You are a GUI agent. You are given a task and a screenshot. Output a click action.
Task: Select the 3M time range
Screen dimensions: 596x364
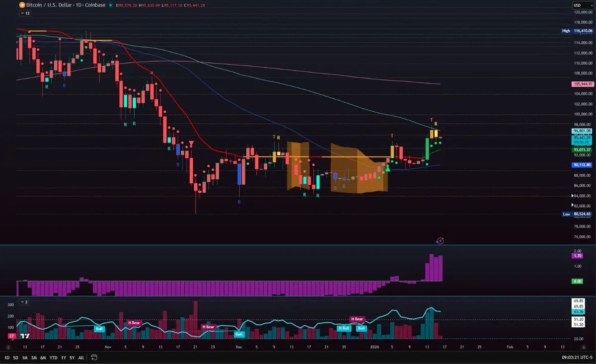tap(34, 357)
